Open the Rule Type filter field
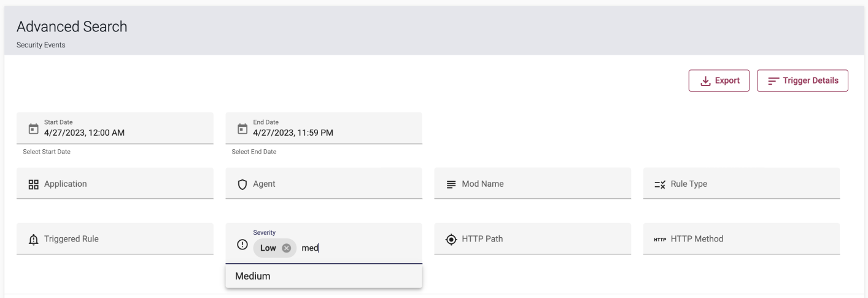Viewport: 868px width, 298px height. (741, 183)
